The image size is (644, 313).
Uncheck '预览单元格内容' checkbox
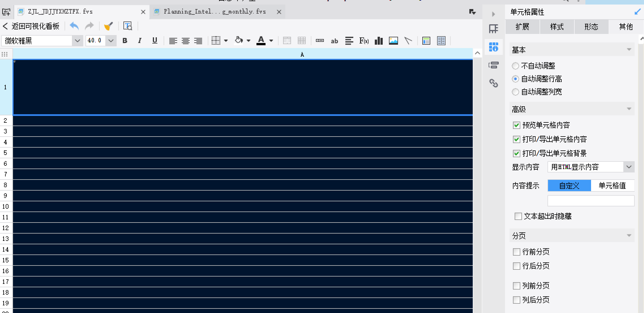pyautogui.click(x=517, y=125)
